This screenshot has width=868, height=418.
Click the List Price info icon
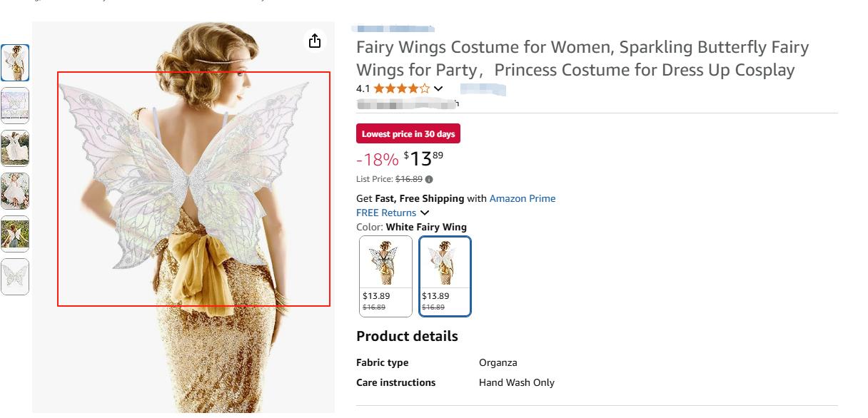(x=429, y=180)
